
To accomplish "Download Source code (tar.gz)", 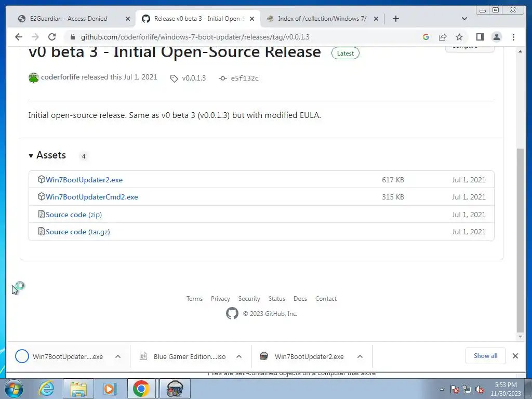I will coord(78,232).
